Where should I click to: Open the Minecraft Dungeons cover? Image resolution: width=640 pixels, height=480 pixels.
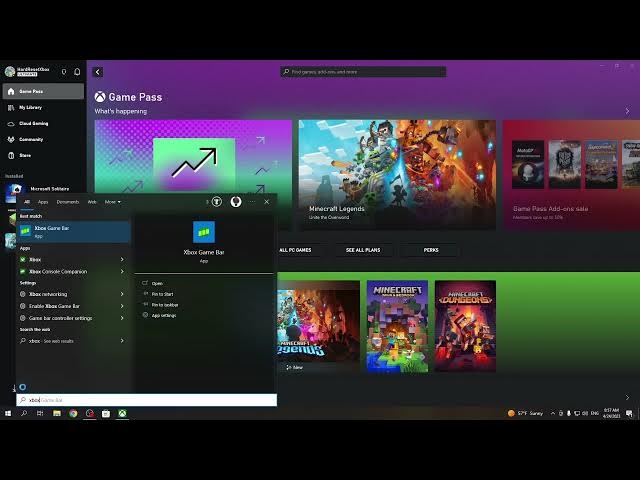(x=465, y=326)
